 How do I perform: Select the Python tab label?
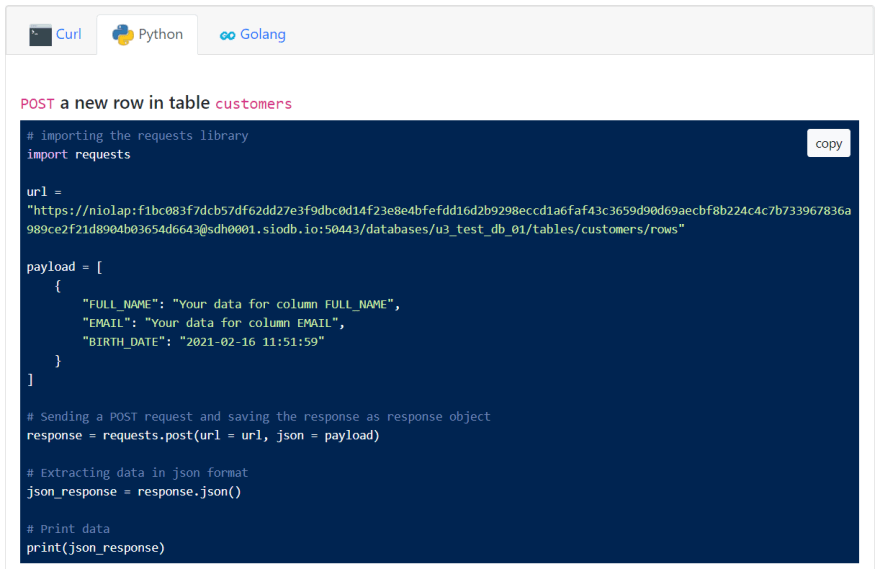point(161,34)
